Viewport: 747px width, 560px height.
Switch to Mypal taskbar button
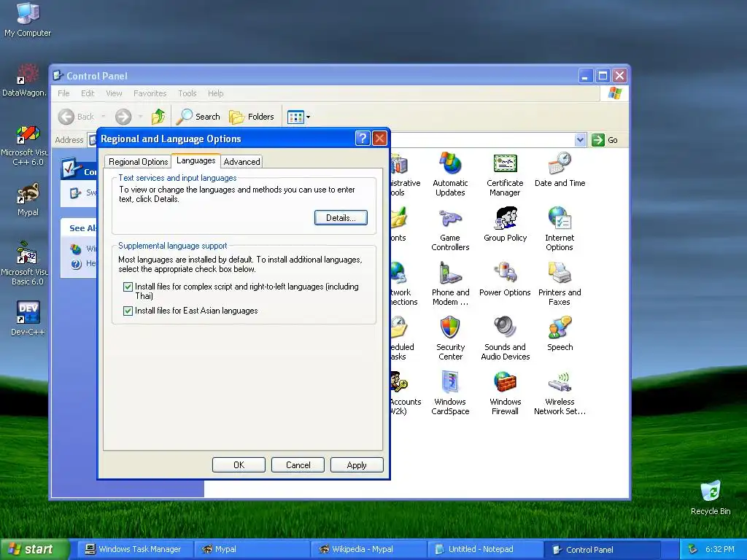click(x=252, y=549)
